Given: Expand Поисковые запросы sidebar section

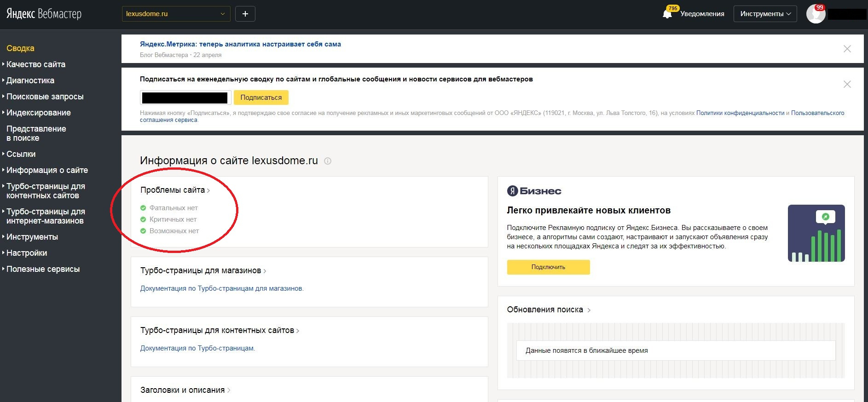Looking at the screenshot, I should point(45,97).
